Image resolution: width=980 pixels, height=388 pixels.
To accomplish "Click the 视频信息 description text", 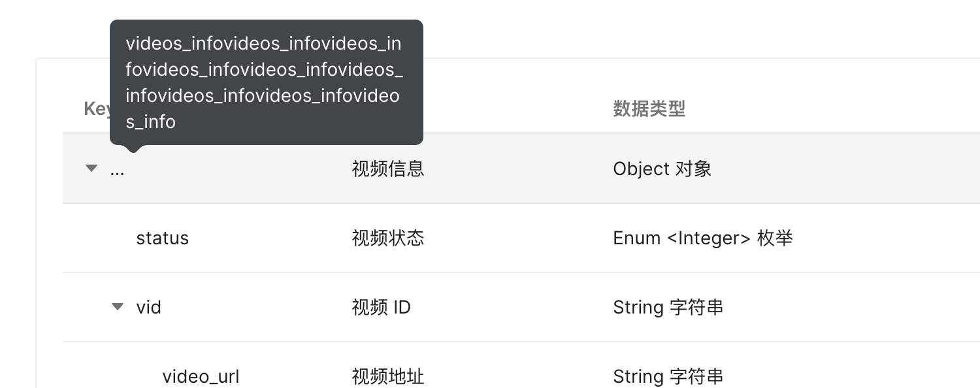I will (x=387, y=169).
